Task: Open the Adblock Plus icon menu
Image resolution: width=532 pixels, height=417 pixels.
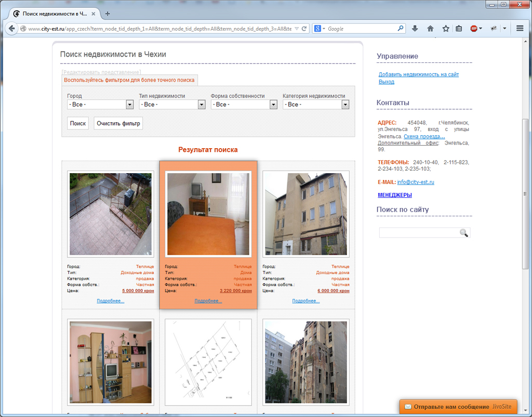Action: (x=476, y=29)
